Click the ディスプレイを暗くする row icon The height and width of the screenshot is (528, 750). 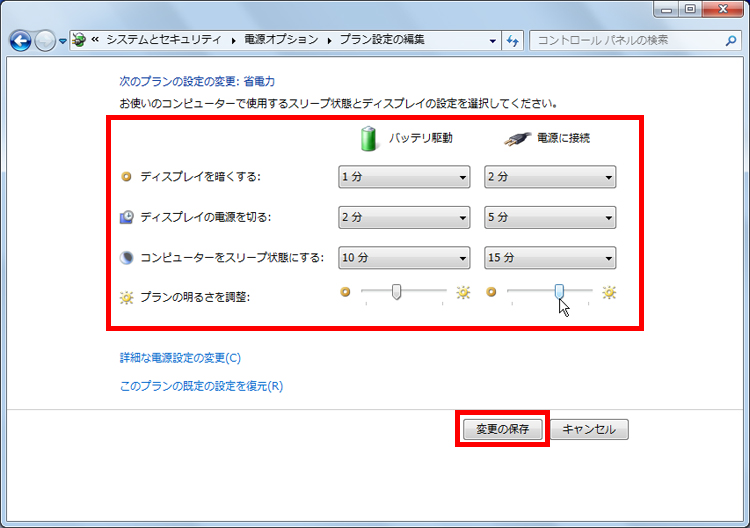[126, 177]
